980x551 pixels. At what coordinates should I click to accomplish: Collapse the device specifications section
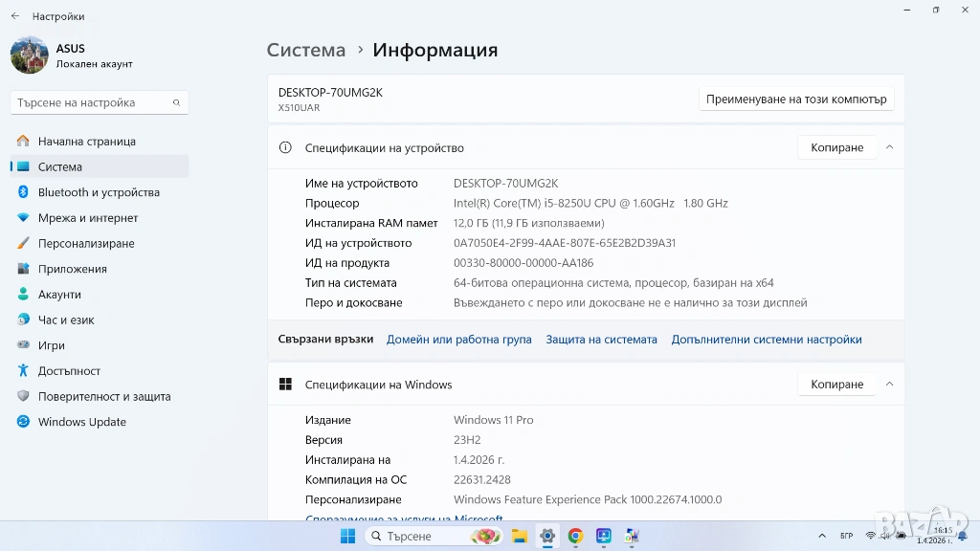click(x=889, y=147)
